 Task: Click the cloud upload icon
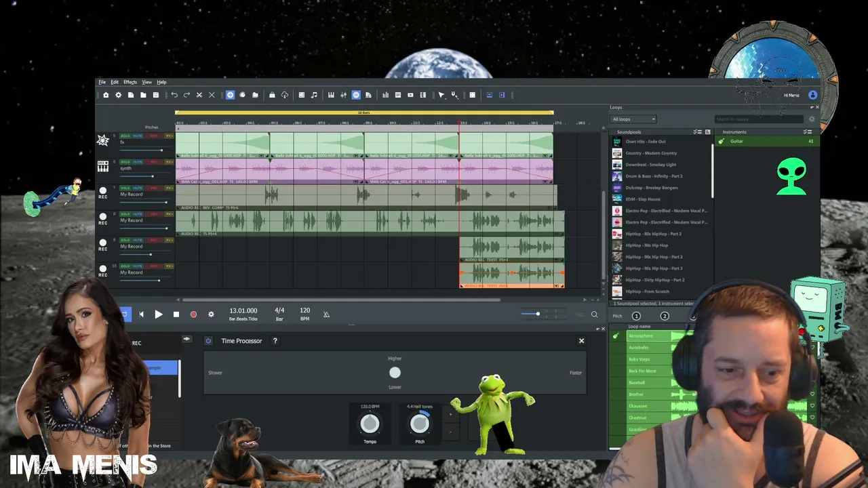[x=284, y=95]
